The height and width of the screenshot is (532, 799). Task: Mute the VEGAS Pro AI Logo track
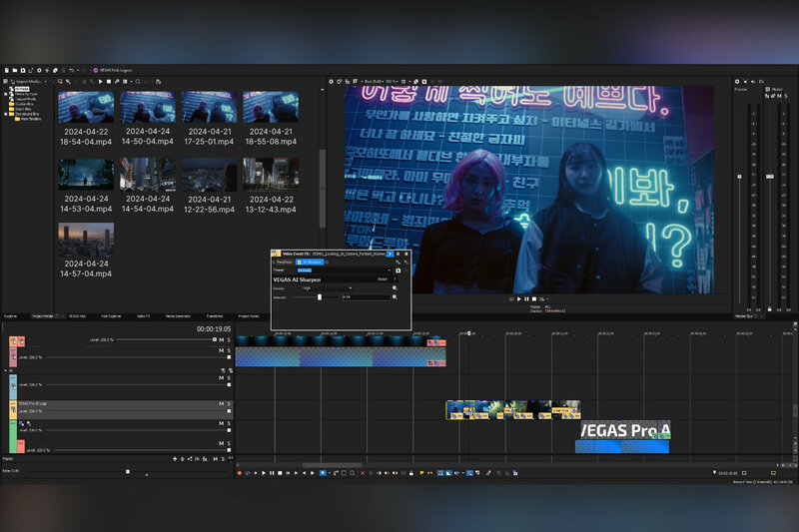coord(221,405)
